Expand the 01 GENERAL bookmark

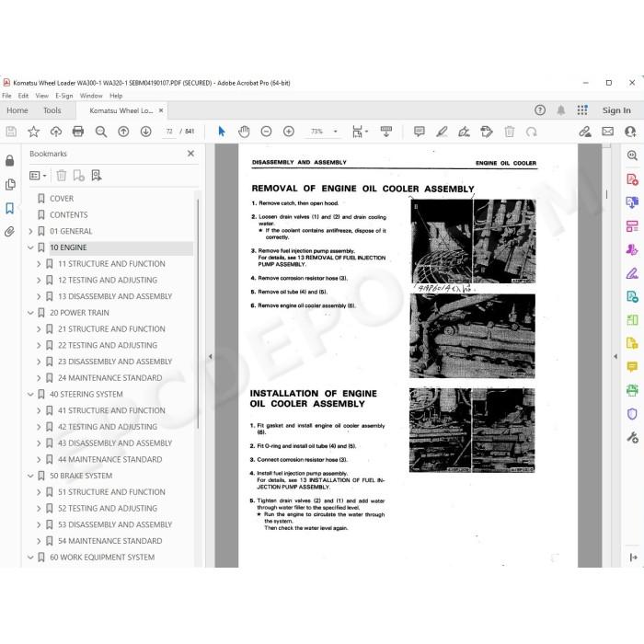[30, 231]
